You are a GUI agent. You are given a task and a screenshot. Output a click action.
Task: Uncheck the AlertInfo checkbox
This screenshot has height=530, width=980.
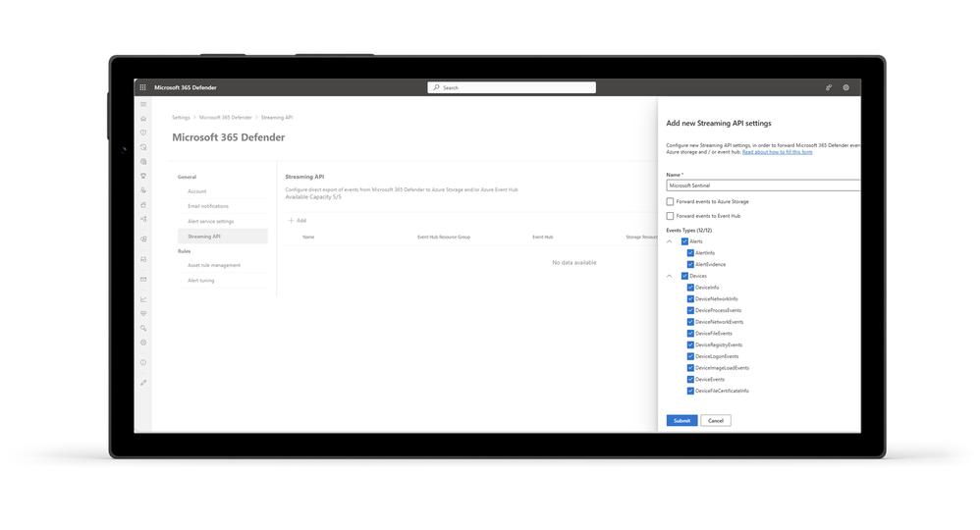tap(690, 253)
